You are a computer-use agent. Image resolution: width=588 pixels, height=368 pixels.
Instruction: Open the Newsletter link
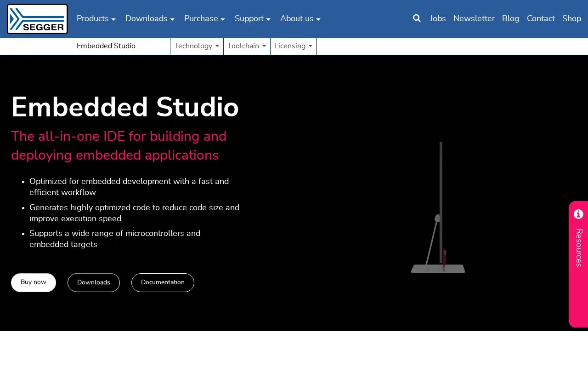click(x=474, y=18)
